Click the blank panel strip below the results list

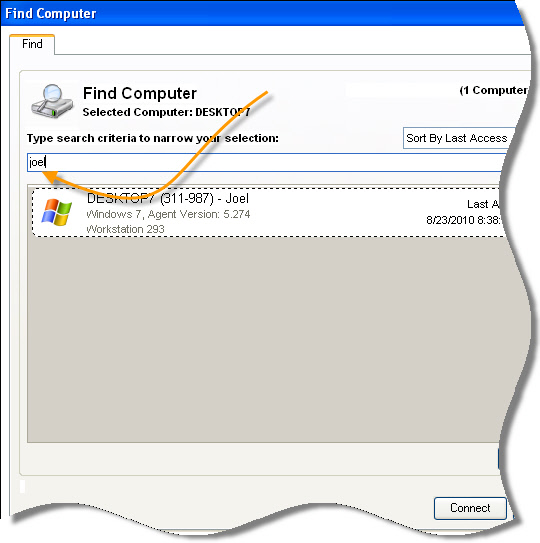(260, 459)
